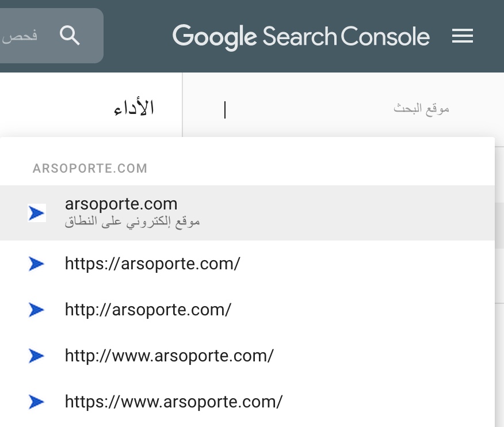Select the http://arsoporte.com/ property

247,310
